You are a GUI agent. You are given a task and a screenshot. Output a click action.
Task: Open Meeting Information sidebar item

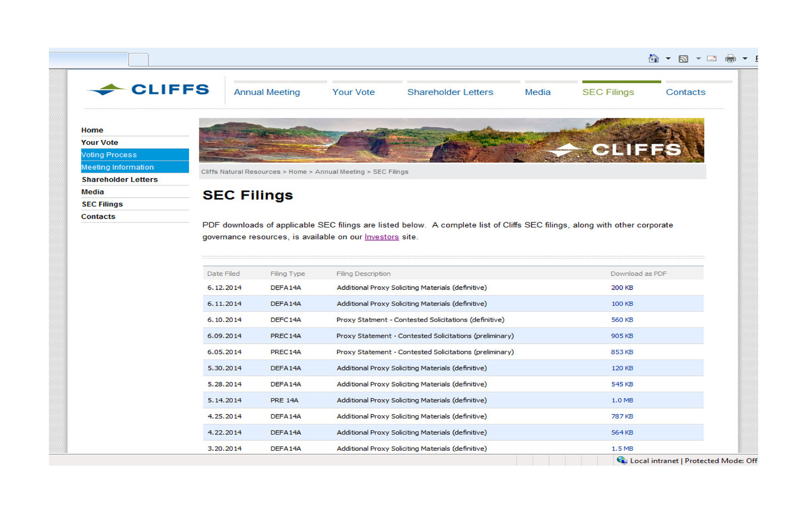[135, 167]
